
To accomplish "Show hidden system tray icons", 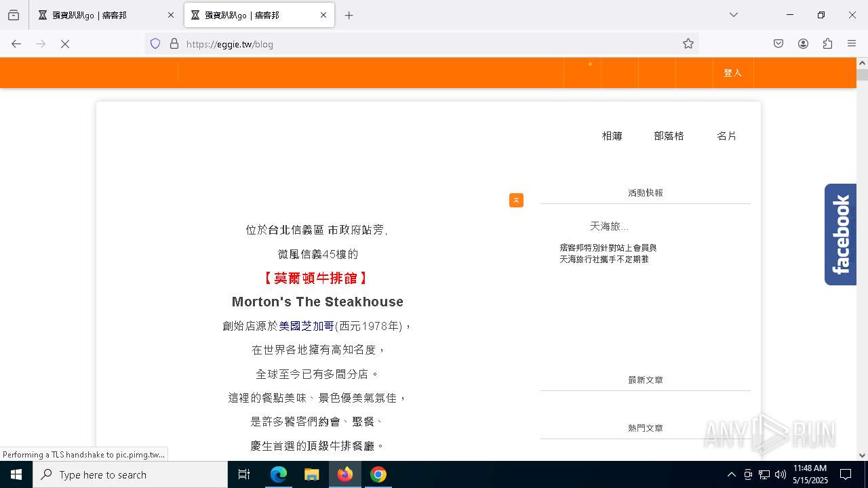I will click(x=731, y=474).
